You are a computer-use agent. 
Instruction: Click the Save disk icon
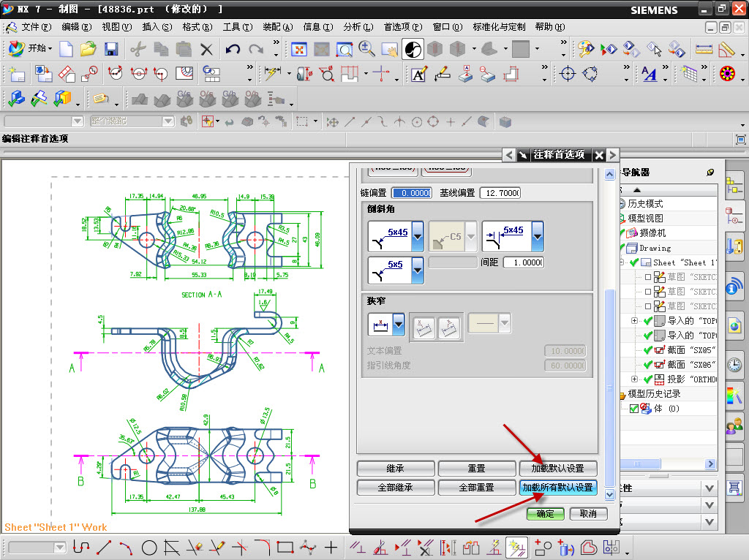point(111,50)
